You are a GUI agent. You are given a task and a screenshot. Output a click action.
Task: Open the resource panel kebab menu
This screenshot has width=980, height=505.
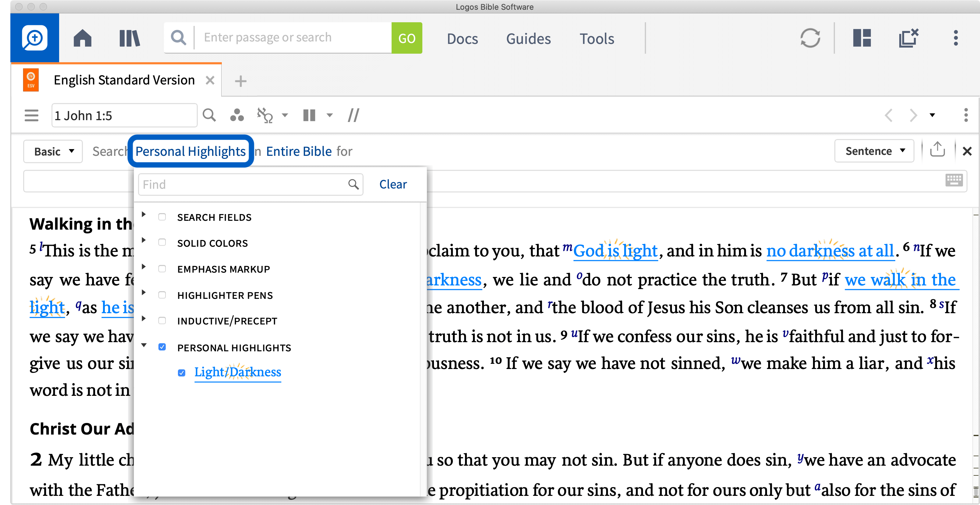pyautogui.click(x=966, y=115)
